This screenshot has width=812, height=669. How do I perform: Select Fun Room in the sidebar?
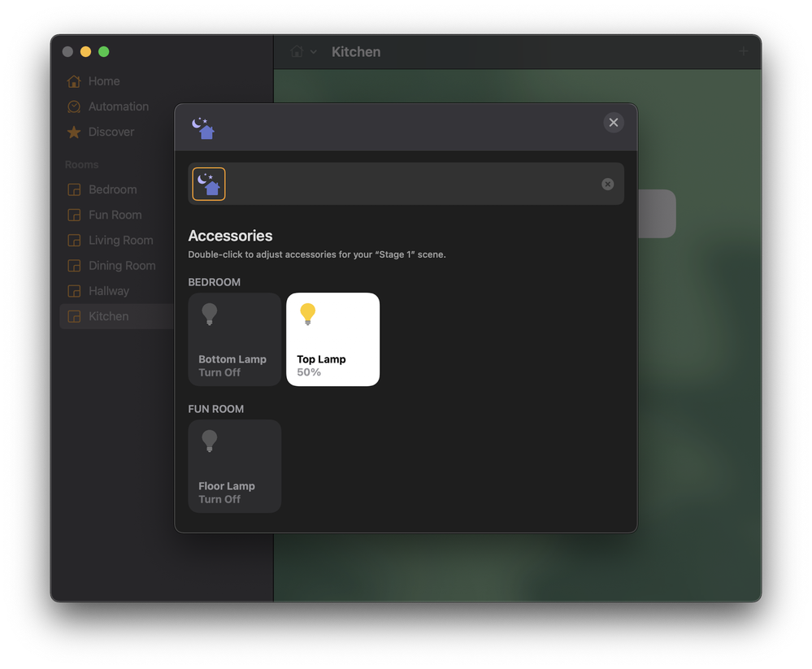pos(115,215)
